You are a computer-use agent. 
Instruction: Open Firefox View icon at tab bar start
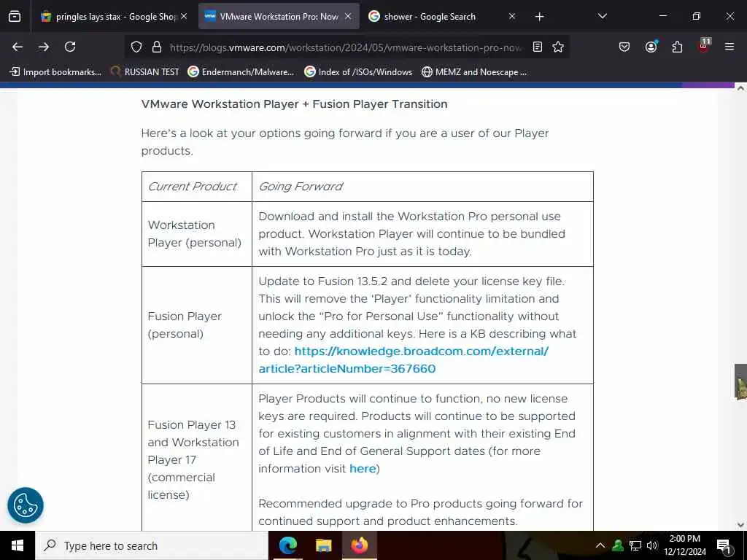click(x=15, y=17)
